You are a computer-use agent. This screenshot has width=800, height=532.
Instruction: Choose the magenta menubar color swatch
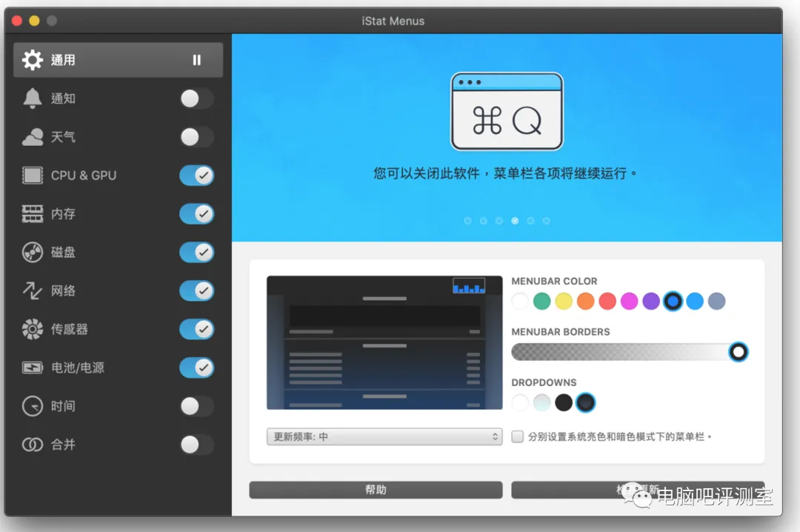coord(629,302)
